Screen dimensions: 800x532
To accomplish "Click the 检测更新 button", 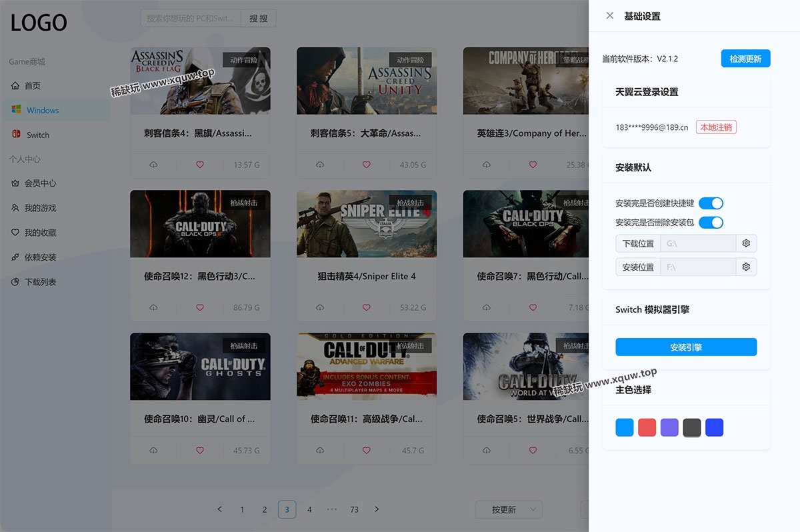I will coord(745,59).
